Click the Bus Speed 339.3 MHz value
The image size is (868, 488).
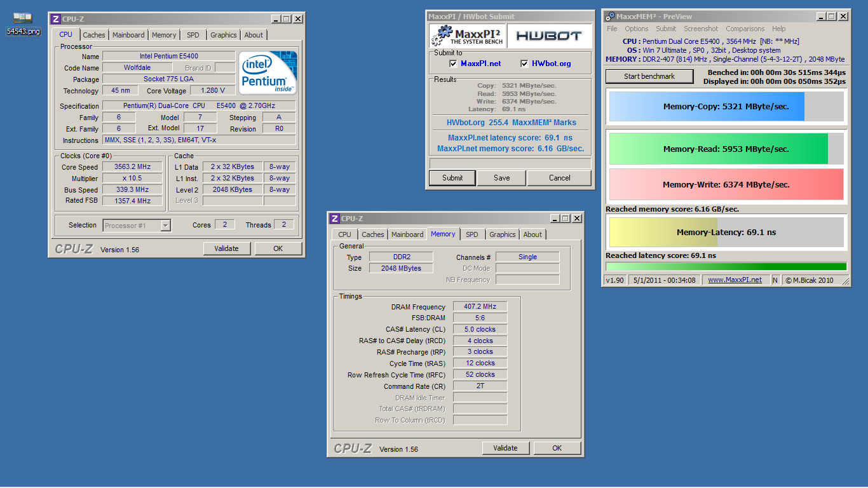tap(133, 189)
